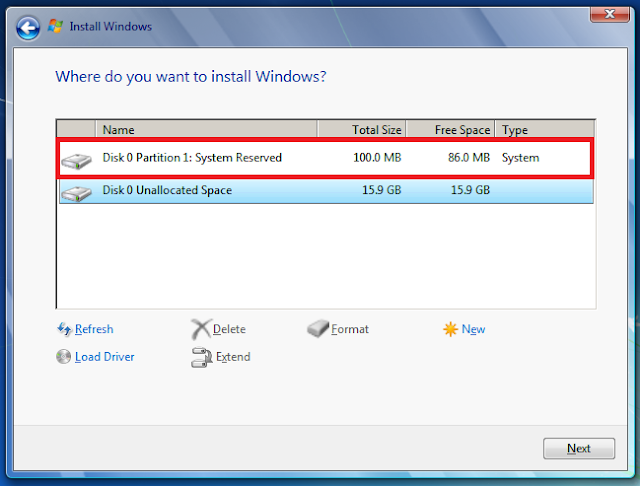Click the 15.9 GB total size cell
The image size is (640, 486).
[382, 190]
